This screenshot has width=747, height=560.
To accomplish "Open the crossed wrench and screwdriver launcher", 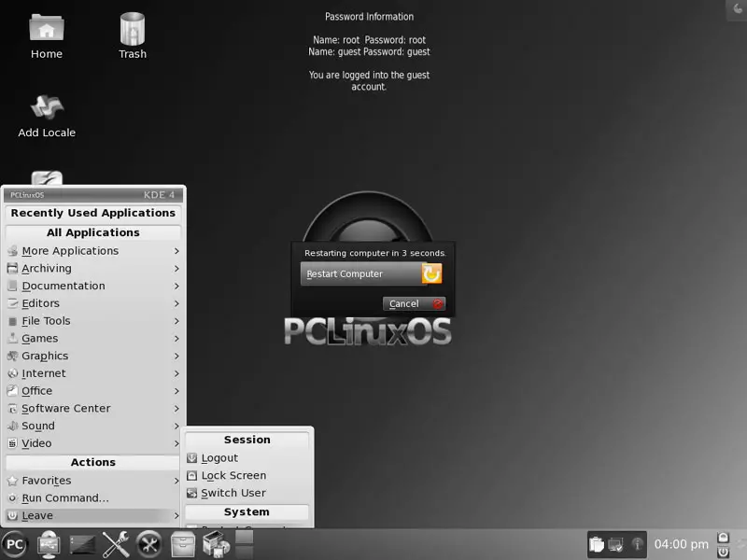I will click(116, 544).
